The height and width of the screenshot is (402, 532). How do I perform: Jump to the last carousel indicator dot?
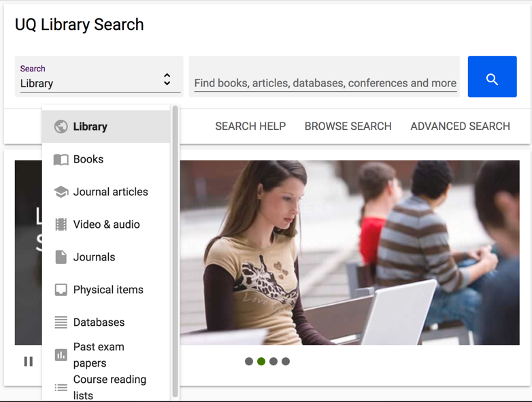coord(286,361)
